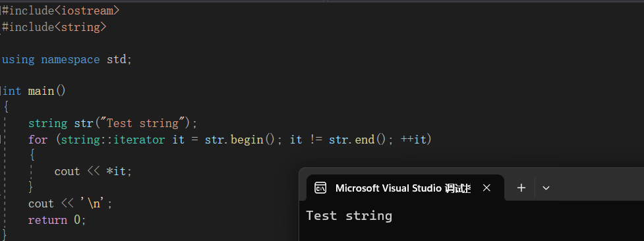
Task: Click str.end() in the for loop
Action: coord(357,140)
